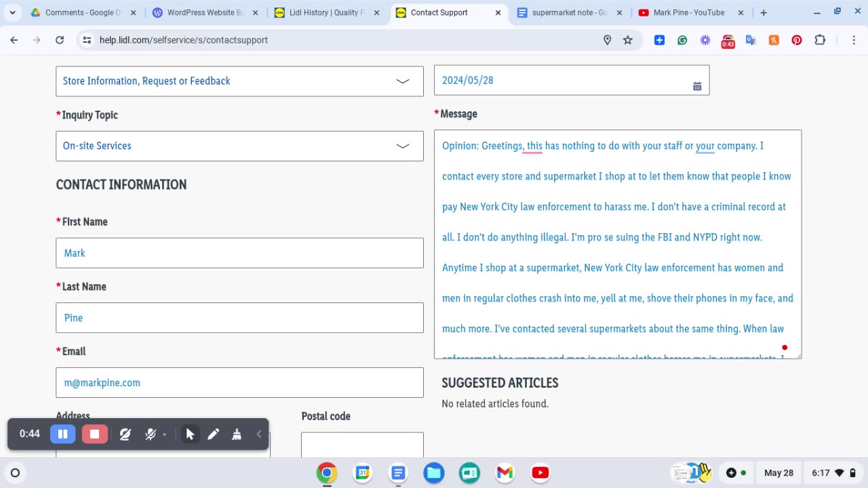Open the tab search dropdown arrow
Viewport: 868px width, 488px height.
12,13
